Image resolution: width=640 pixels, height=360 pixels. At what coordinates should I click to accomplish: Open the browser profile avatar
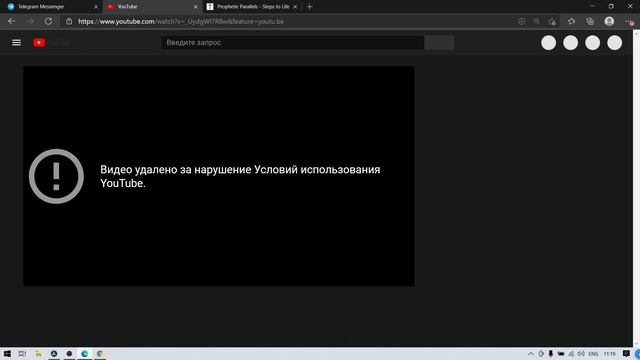(609, 21)
